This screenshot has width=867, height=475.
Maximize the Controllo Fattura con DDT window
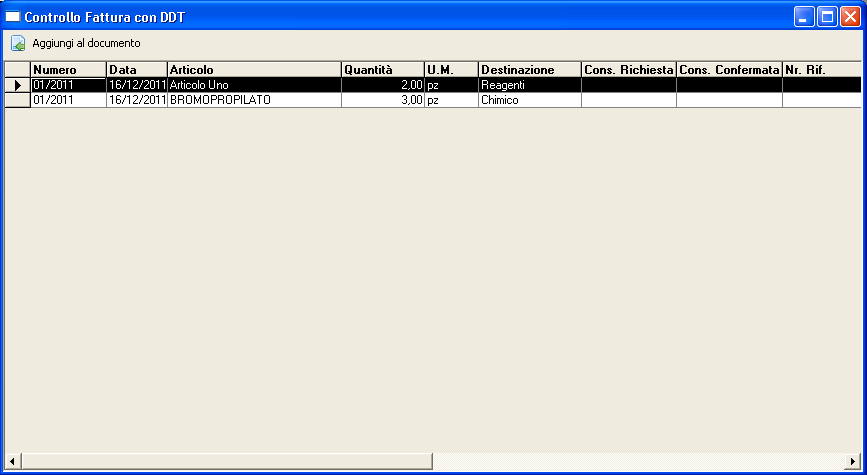827,17
